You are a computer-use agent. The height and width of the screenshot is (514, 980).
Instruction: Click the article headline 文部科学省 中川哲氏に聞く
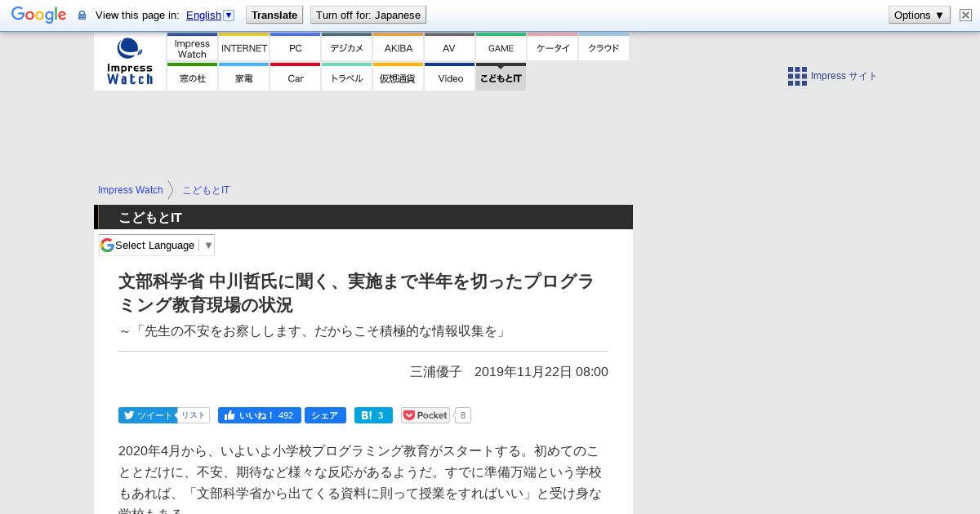click(x=357, y=293)
